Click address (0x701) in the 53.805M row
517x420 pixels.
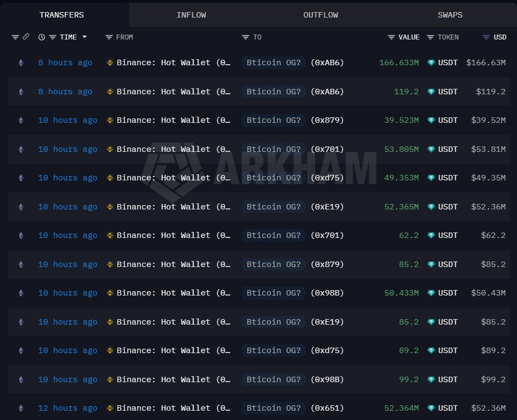click(327, 149)
